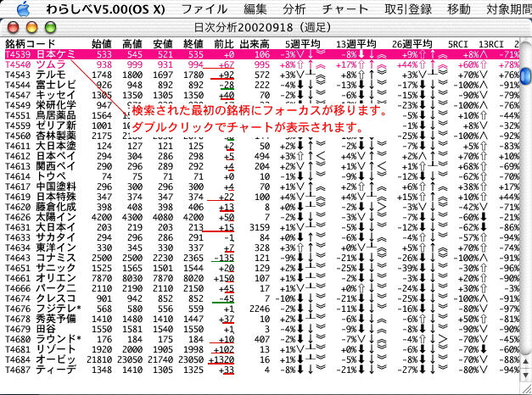Screen dimensions: 532x395
Task: Click the 高値 column header
Action: click(x=132, y=44)
